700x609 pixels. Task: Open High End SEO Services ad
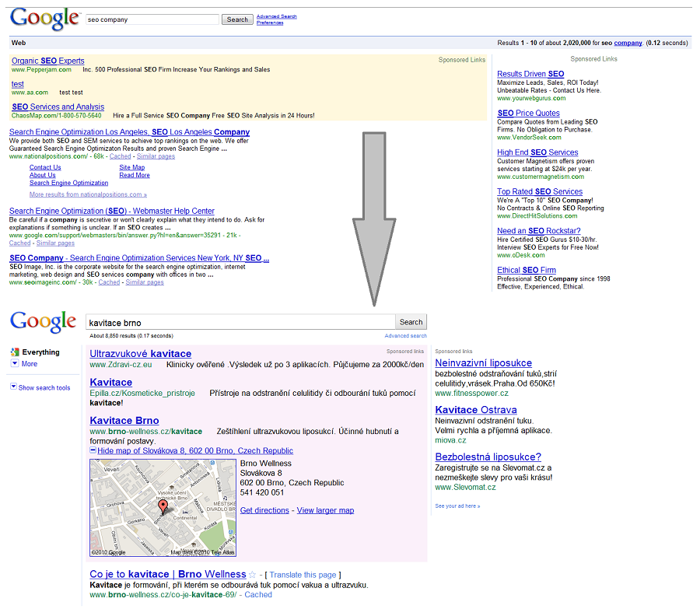pyautogui.click(x=537, y=152)
